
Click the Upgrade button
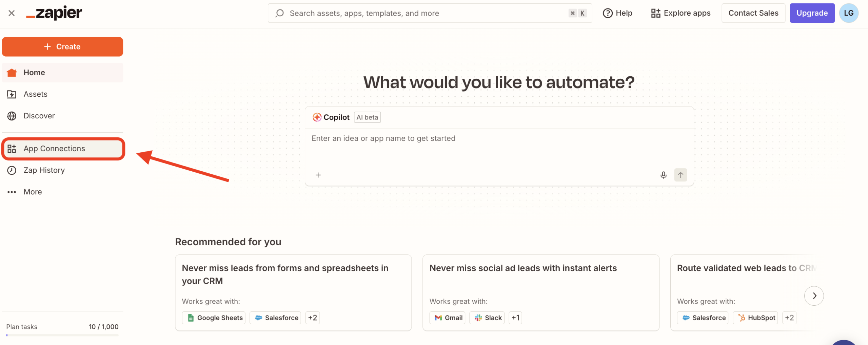click(x=812, y=13)
